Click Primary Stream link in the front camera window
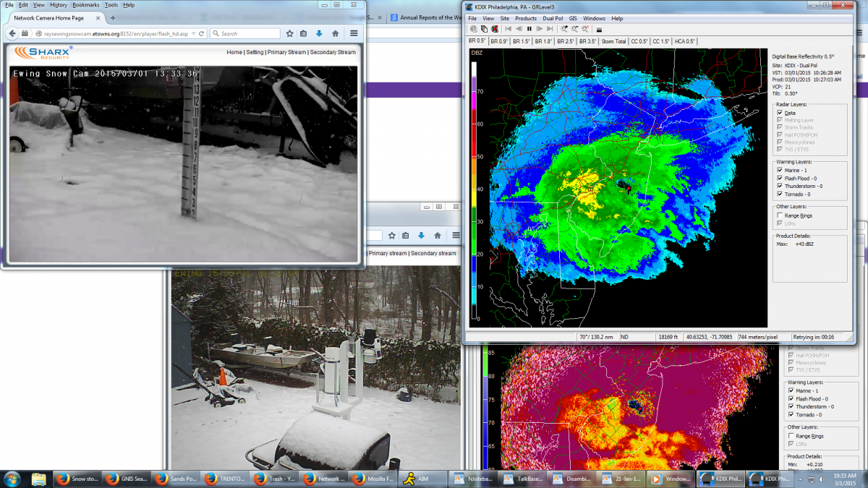Screen dimensions: 868x488 pyautogui.click(x=286, y=52)
